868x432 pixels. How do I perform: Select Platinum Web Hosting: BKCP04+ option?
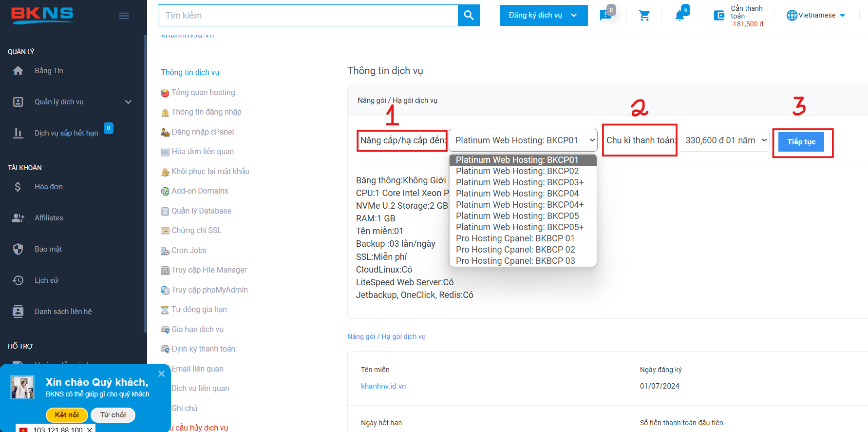point(523,205)
